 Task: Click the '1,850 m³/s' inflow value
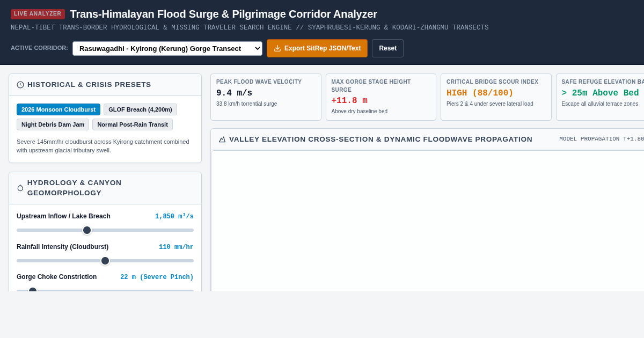click(x=174, y=217)
